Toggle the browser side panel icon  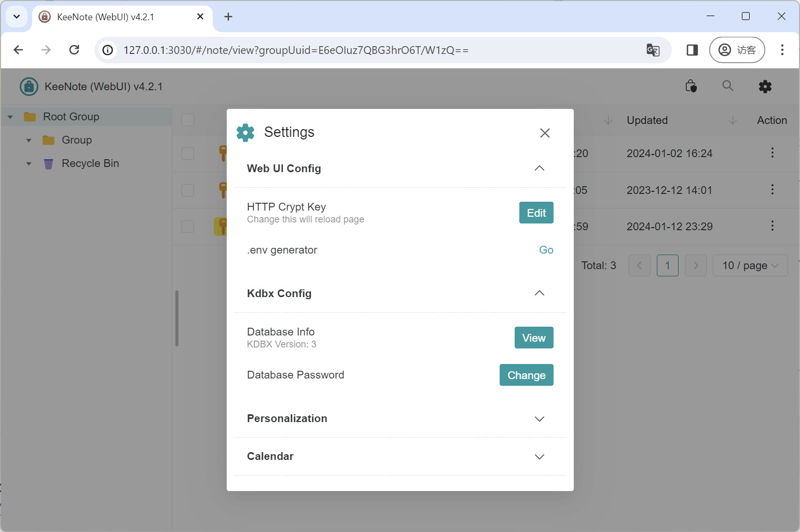692,50
